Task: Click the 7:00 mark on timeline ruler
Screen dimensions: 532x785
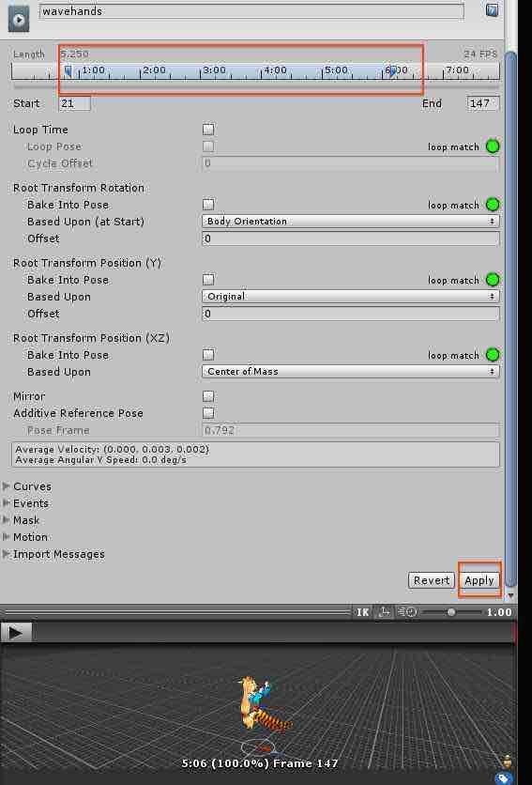Action: click(458, 70)
